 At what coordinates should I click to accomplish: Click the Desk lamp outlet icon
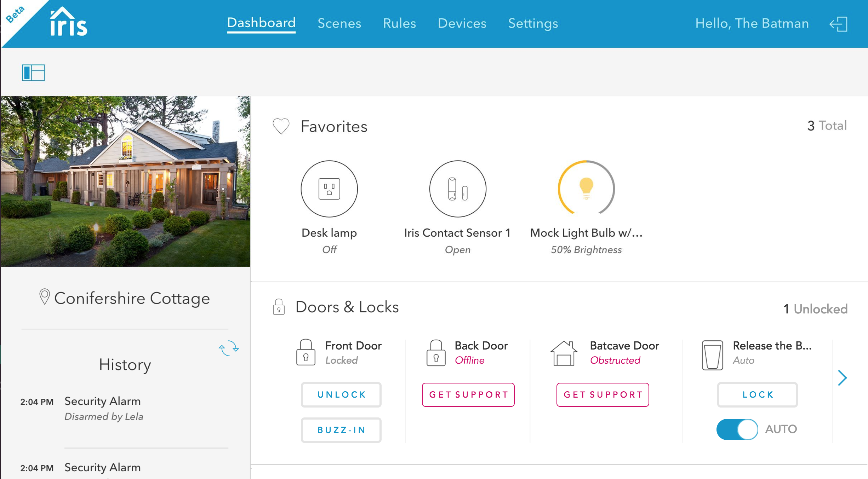pyautogui.click(x=329, y=189)
